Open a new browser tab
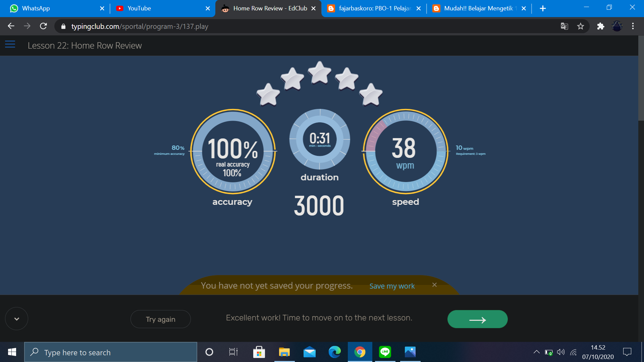644x362 pixels. pos(543,8)
